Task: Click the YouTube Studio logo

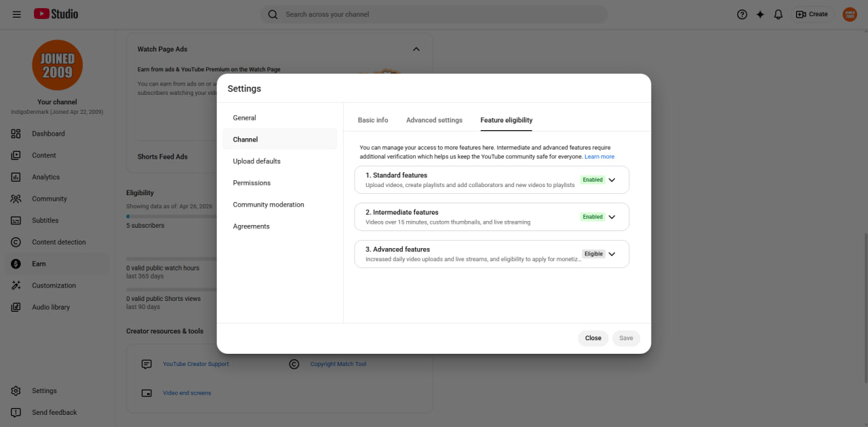Action: 56,14
